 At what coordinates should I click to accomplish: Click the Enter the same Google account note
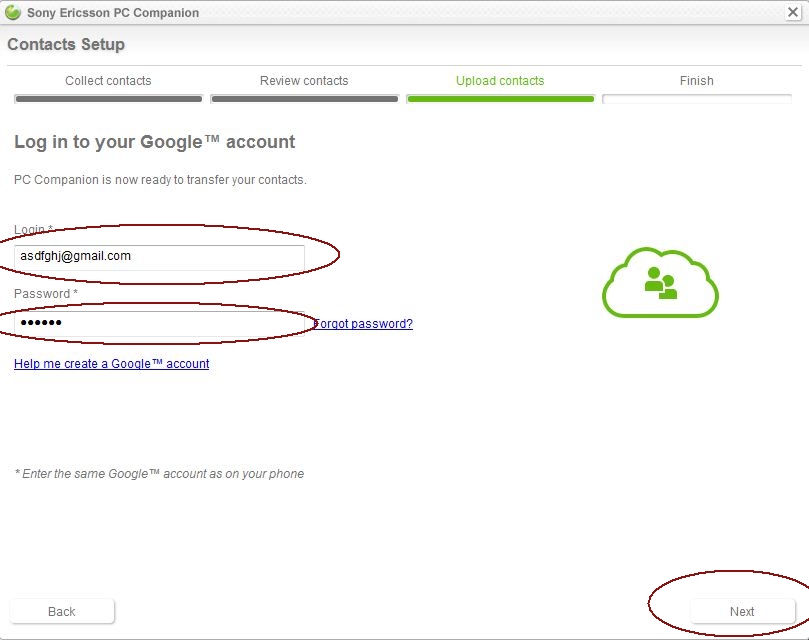pyautogui.click(x=159, y=474)
